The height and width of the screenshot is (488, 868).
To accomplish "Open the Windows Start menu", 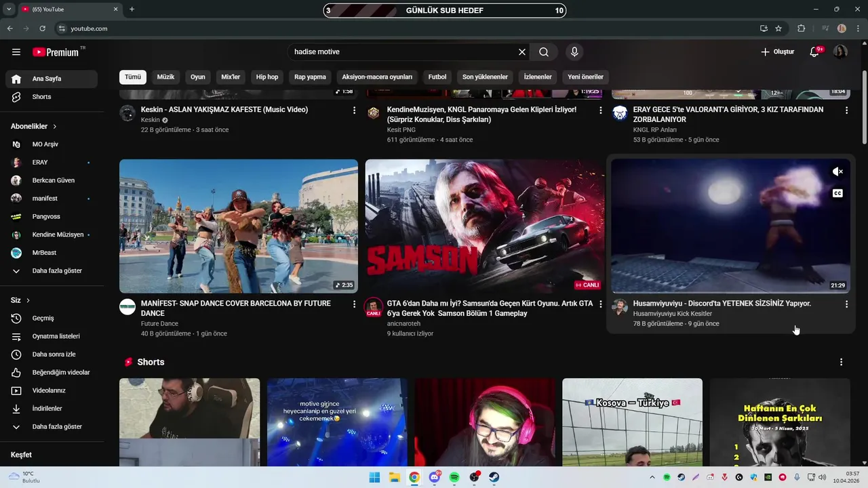I will [x=374, y=477].
